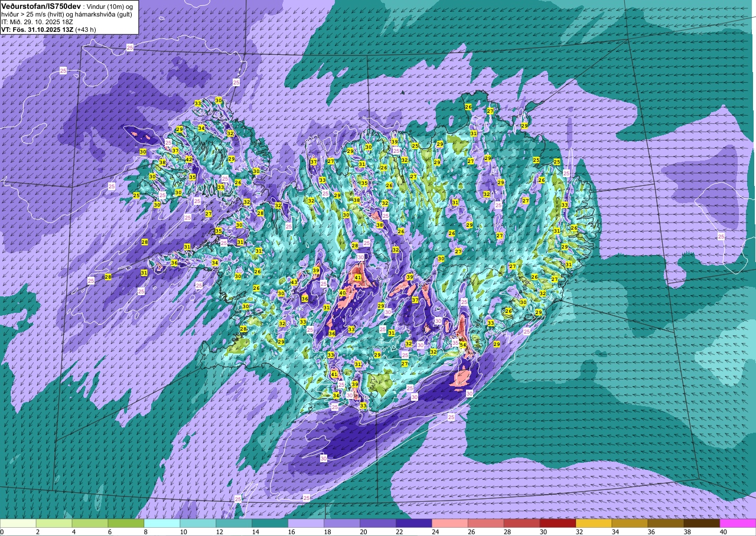Image resolution: width=756 pixels, height=536 pixels.
Task: Click the legend swatch between 30 and 32
Action: 558,523
